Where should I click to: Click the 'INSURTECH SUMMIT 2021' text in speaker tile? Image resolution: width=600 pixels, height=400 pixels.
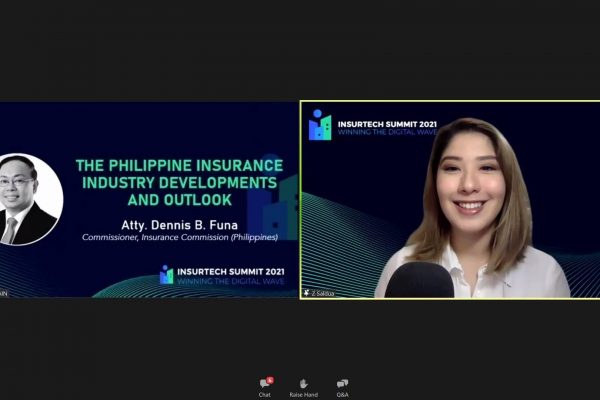pyautogui.click(x=387, y=124)
